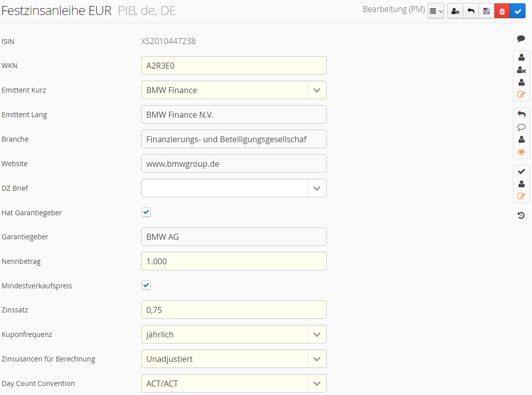Click the red trash delete button
Viewport: 532px width, 395px height.
[502, 11]
